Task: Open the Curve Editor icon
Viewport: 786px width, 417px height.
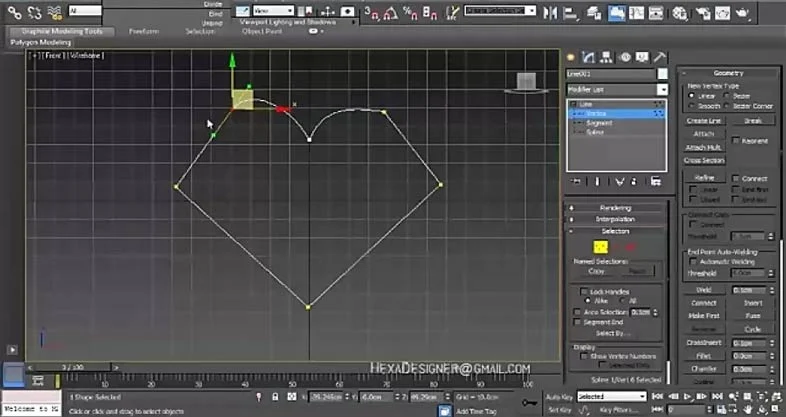Action: 637,13
